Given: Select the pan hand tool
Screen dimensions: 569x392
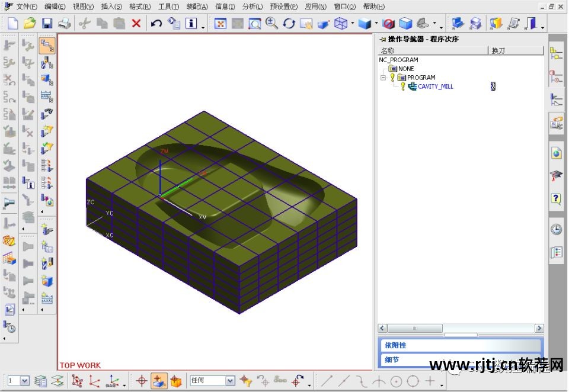Looking at the screenshot, I should click(306, 24).
